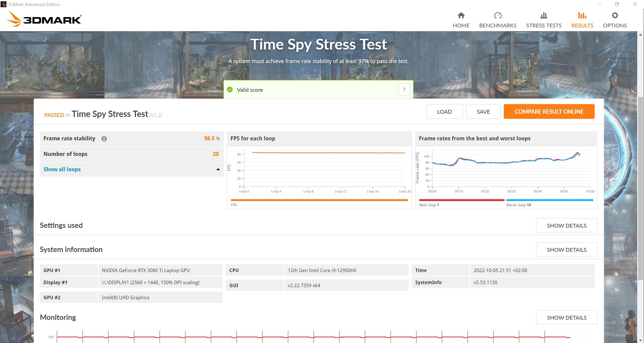The image size is (644, 343).
Task: Click the vertical scrollbar thumb
Action: pos(640,188)
